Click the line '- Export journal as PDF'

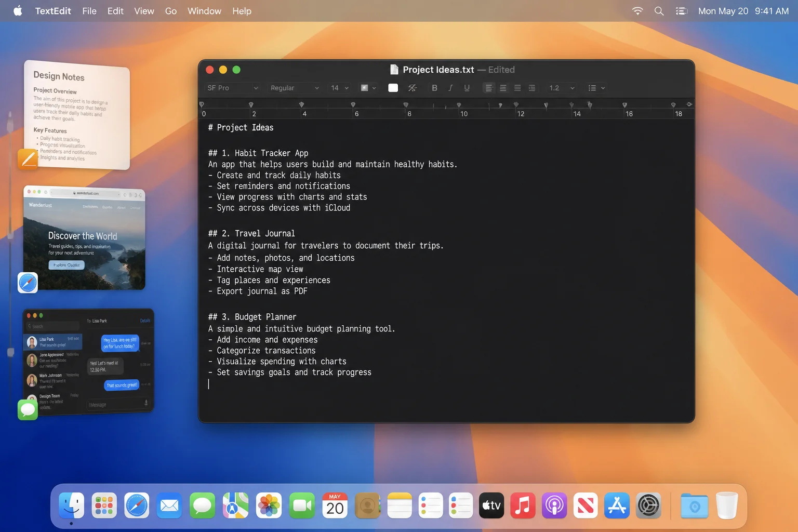click(258, 291)
